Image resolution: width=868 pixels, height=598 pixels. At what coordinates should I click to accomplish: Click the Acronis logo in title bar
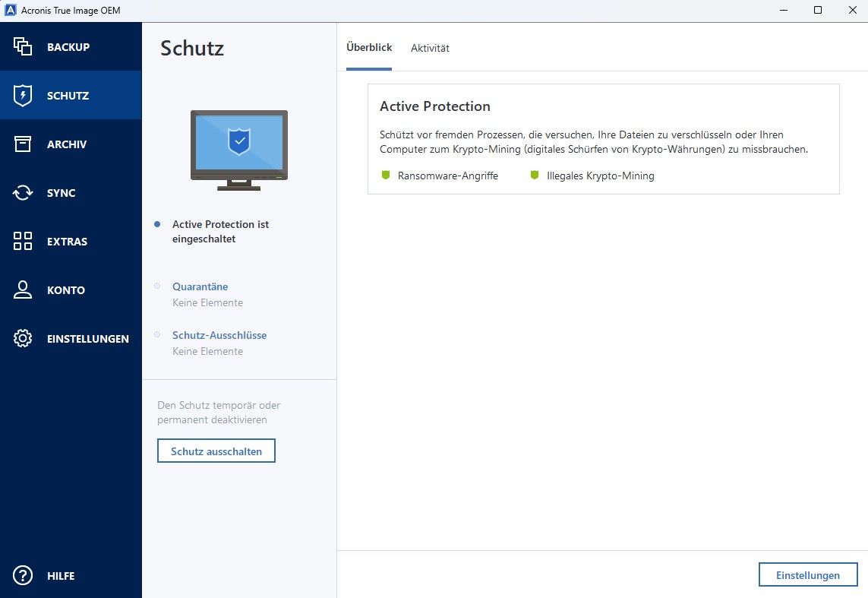point(11,11)
